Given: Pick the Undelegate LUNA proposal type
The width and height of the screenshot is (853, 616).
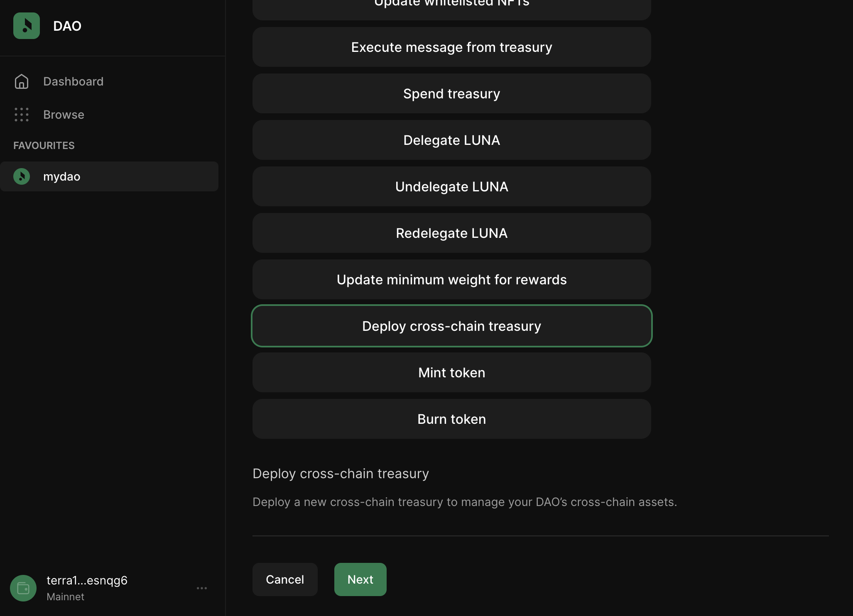Looking at the screenshot, I should click(x=451, y=186).
